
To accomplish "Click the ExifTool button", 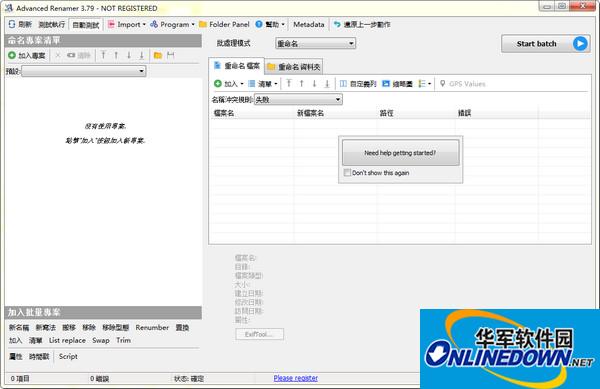I will pyautogui.click(x=259, y=334).
